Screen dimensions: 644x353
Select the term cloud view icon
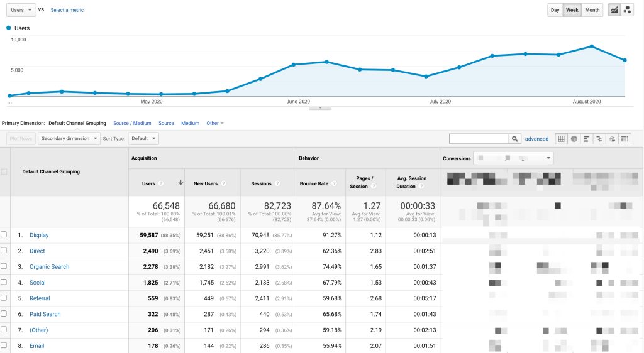(x=612, y=139)
